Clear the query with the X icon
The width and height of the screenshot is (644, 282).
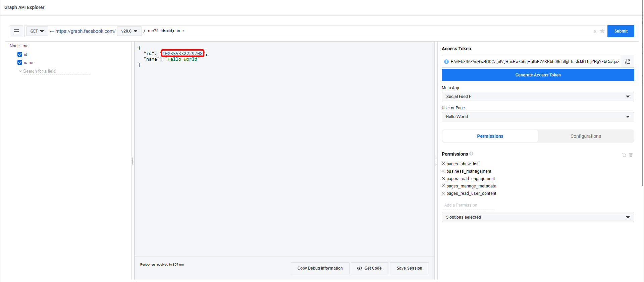[x=595, y=32]
